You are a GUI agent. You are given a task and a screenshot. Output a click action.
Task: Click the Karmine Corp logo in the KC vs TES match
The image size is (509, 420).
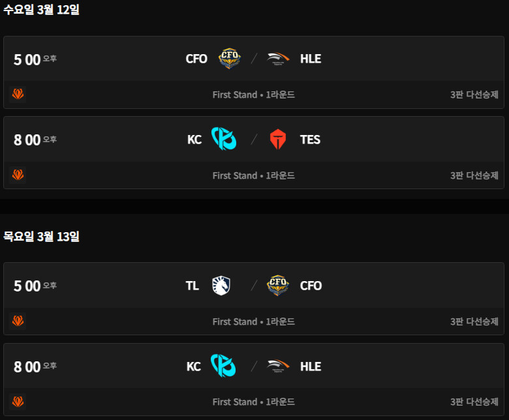point(223,140)
